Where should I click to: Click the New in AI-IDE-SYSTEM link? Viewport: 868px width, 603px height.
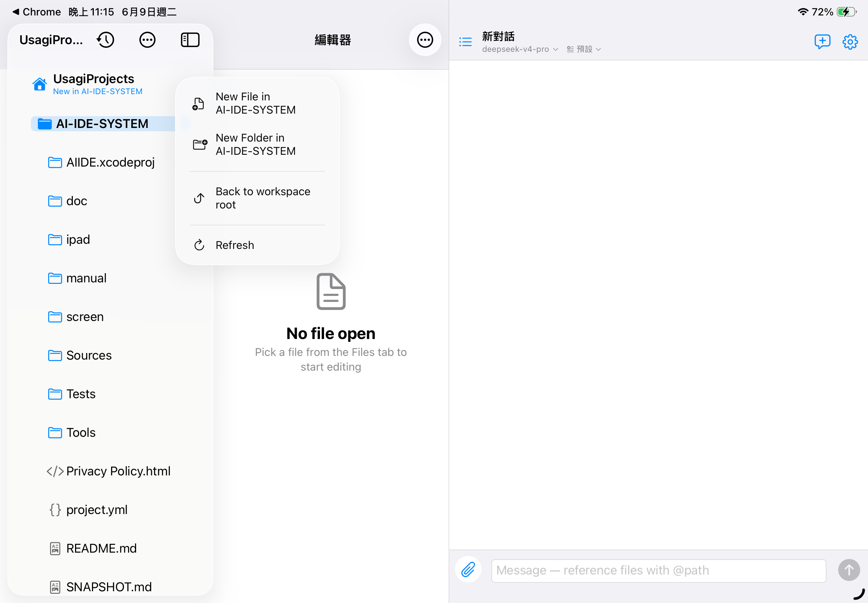[97, 92]
